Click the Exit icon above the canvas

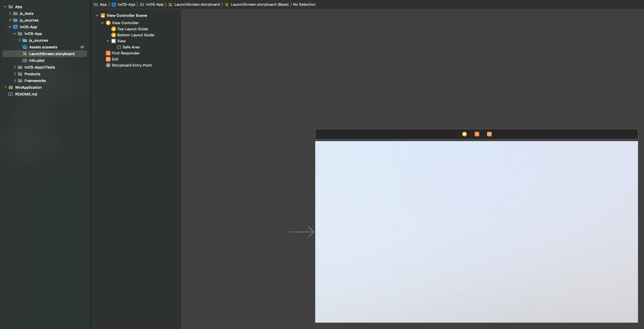pos(489,134)
